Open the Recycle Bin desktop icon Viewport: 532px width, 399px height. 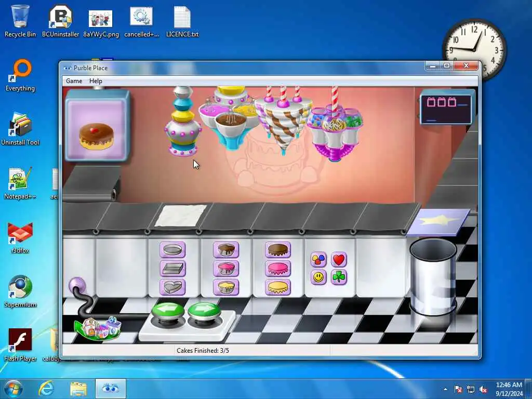[20, 21]
